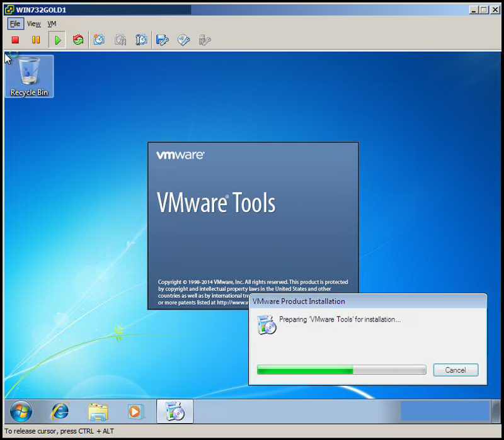Launch Internet Explorer from the taskbar
The image size is (504, 440).
[60, 411]
